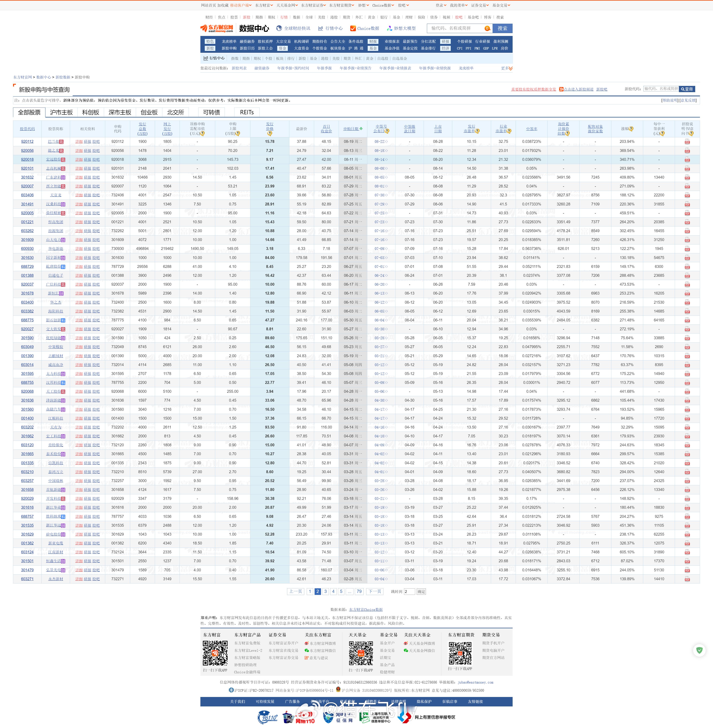
Task: Click the green shield icon at bottom right
Action: (699, 650)
